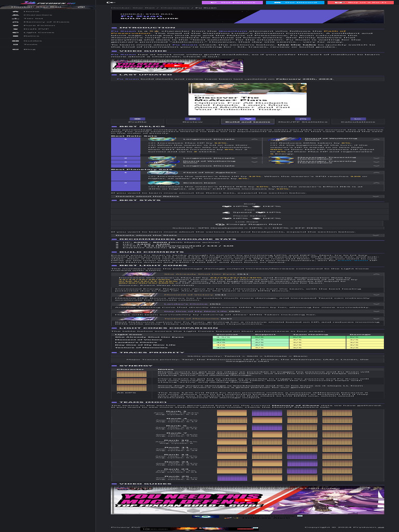Expand Day One of My New Life

[376, 312]
